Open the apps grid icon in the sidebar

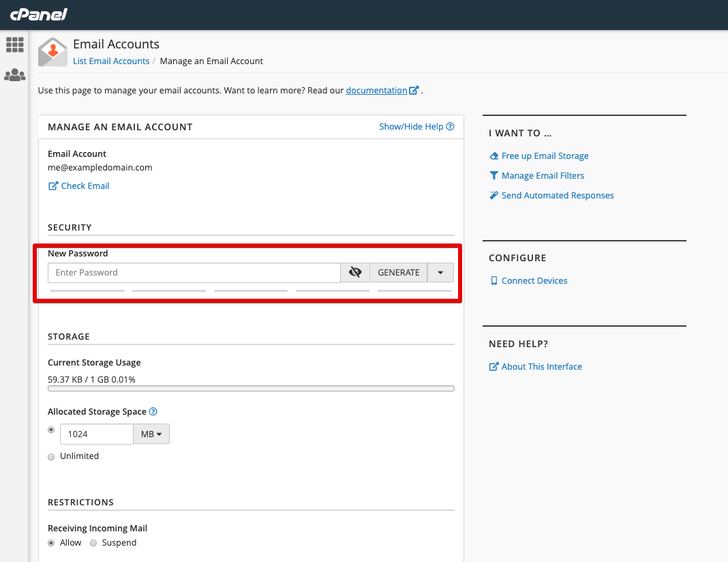tap(14, 44)
